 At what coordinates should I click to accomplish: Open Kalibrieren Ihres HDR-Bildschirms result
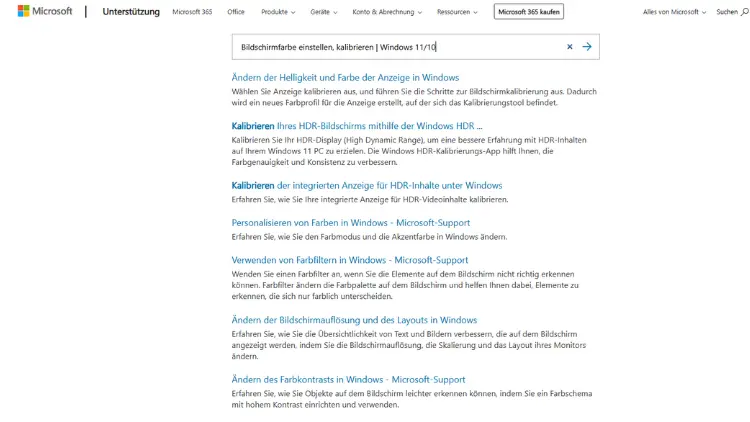357,126
